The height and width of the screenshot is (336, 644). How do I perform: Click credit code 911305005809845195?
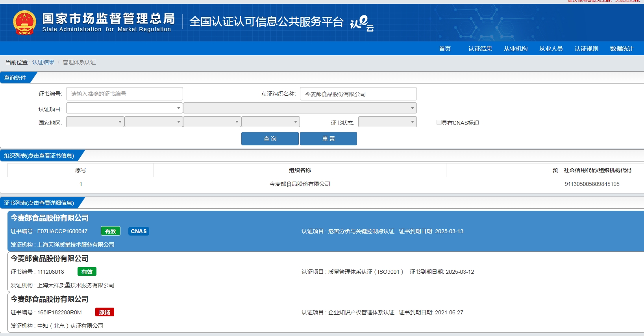point(592,184)
